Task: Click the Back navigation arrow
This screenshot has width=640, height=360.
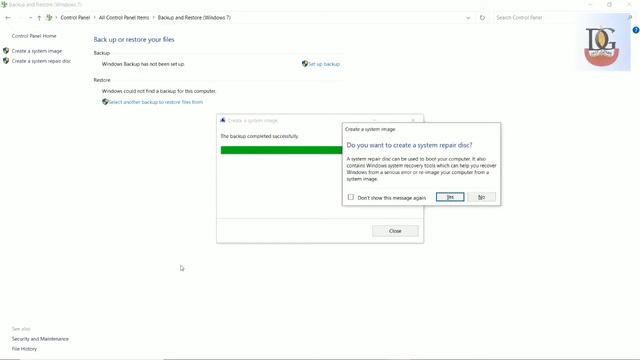Action: 8,18
